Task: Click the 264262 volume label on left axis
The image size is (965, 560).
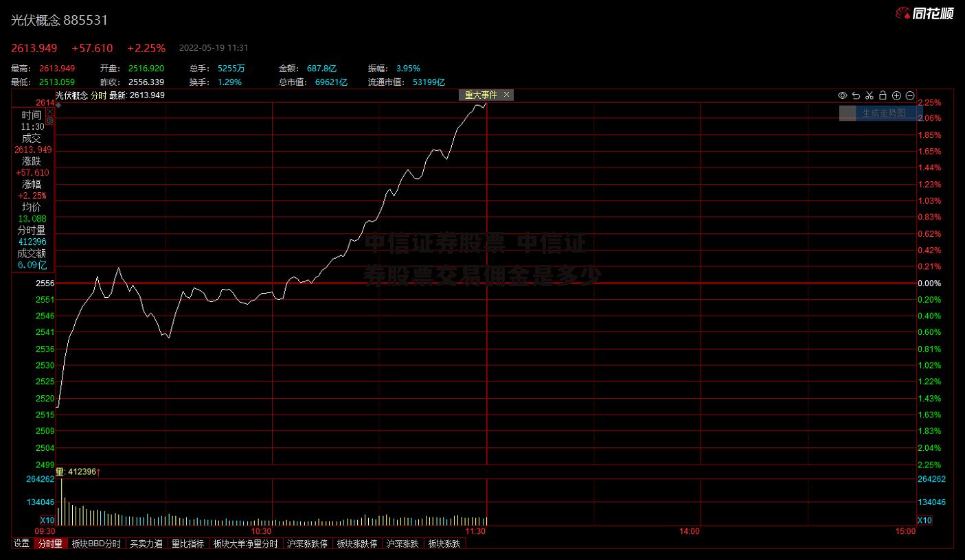Action: (x=41, y=480)
